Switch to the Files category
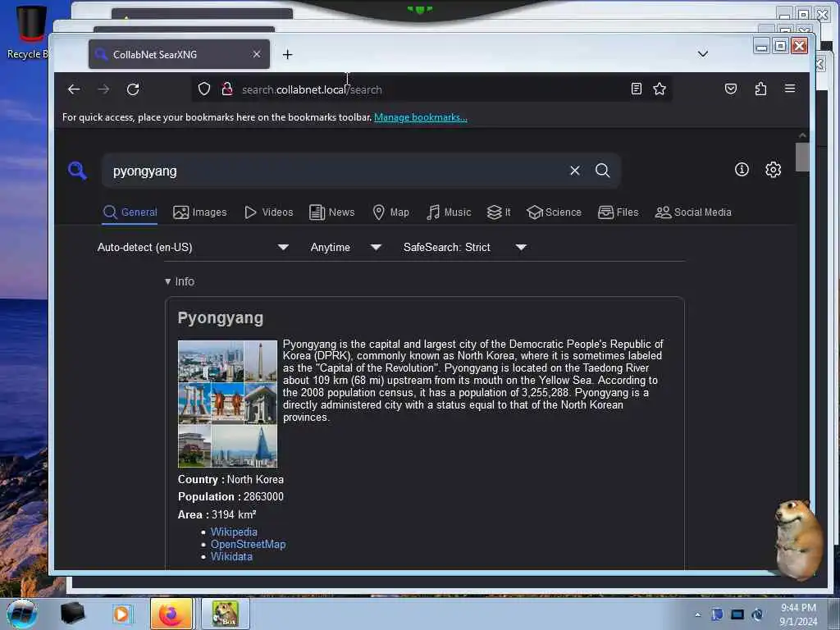 coord(619,212)
